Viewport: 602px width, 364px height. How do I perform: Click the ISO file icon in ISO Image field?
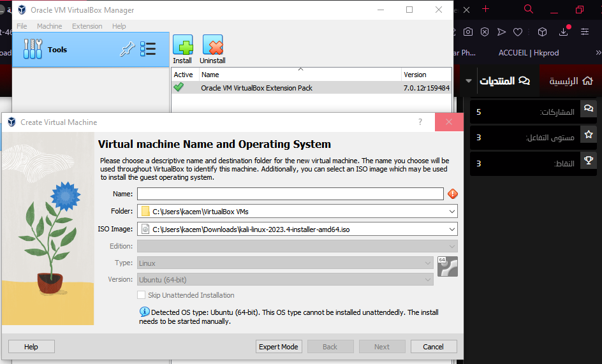(x=145, y=229)
